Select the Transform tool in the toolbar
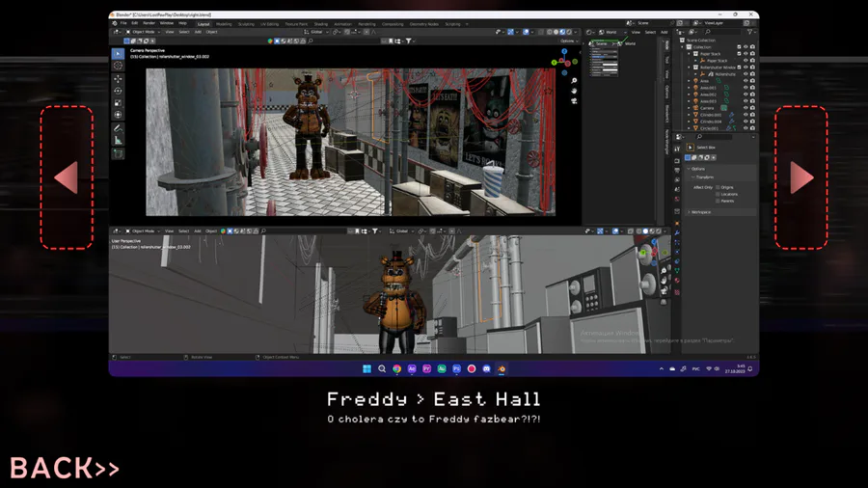Viewport: 868px width, 488px height. coord(118,115)
